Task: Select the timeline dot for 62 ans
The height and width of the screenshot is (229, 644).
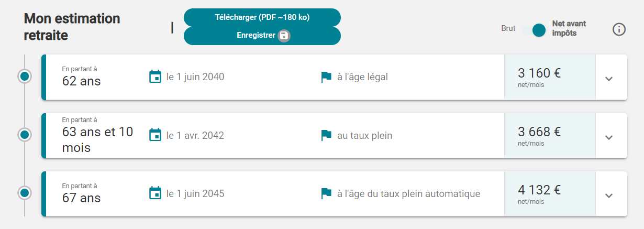Action: pos(24,77)
